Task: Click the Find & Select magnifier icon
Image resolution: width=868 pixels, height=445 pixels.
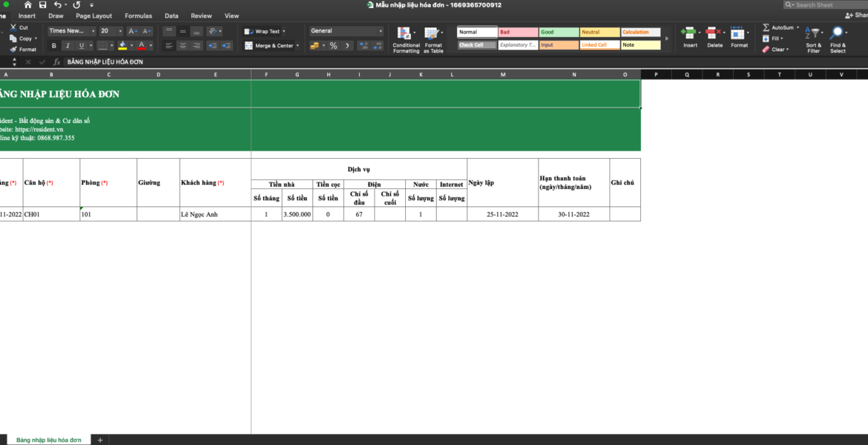Action: point(838,40)
